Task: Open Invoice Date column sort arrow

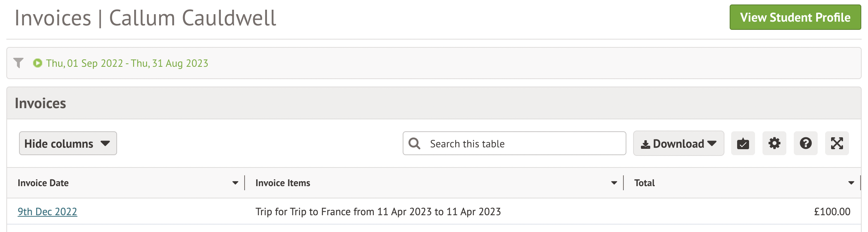Action: click(235, 183)
